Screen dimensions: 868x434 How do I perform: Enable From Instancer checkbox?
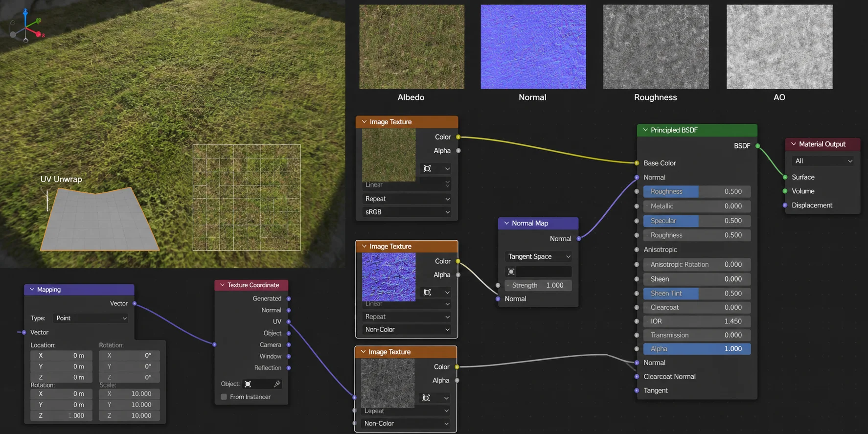click(x=224, y=397)
